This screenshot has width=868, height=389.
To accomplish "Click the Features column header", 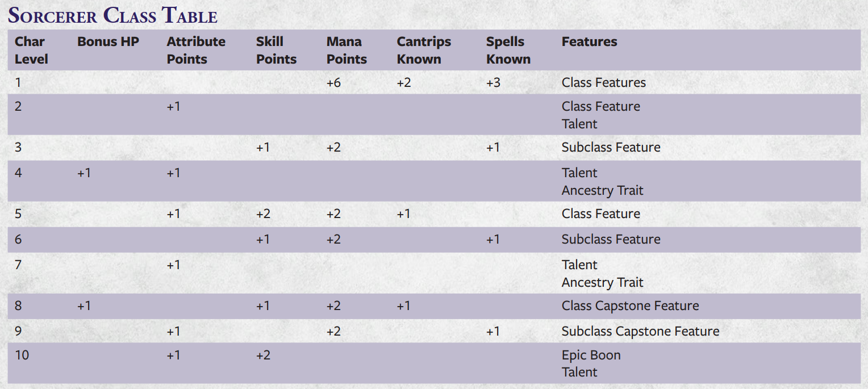I will (589, 41).
